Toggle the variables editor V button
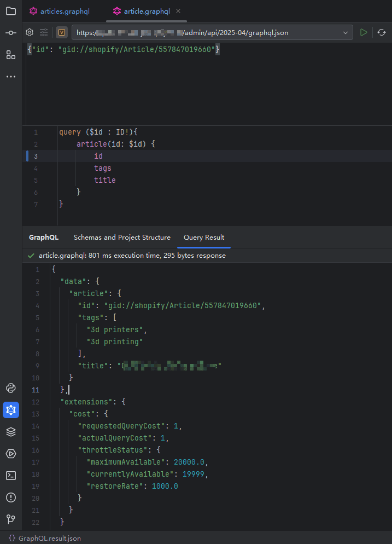 [62, 33]
